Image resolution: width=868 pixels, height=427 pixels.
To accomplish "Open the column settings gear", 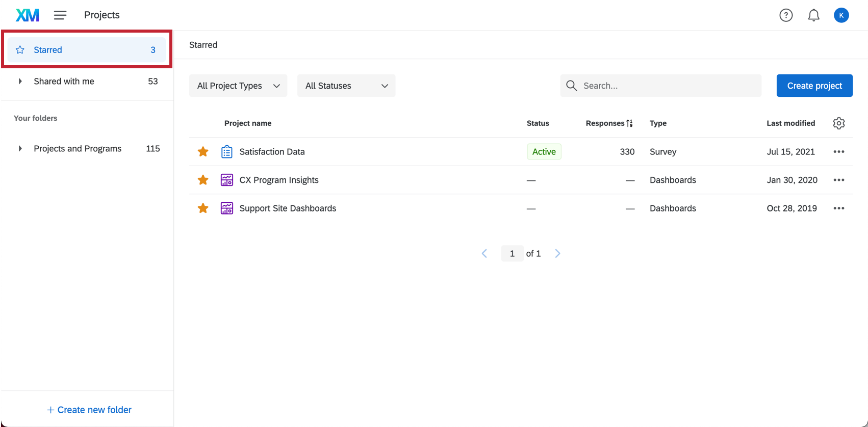I will (838, 123).
